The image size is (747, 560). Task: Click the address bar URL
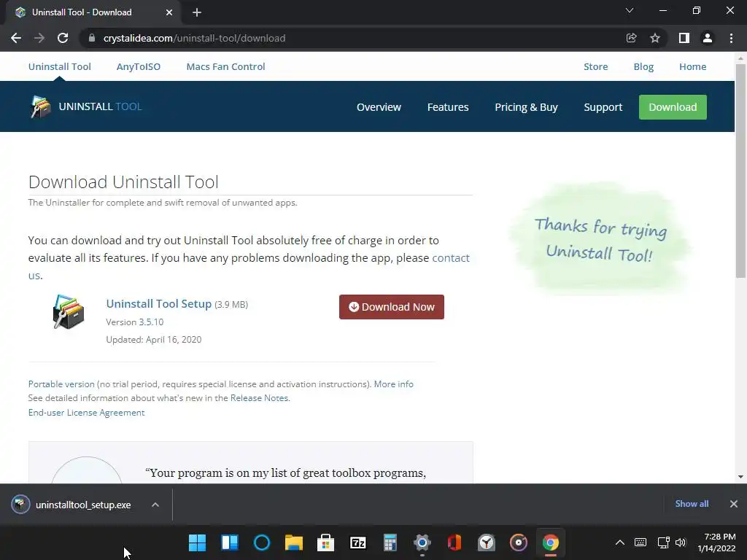click(x=194, y=38)
